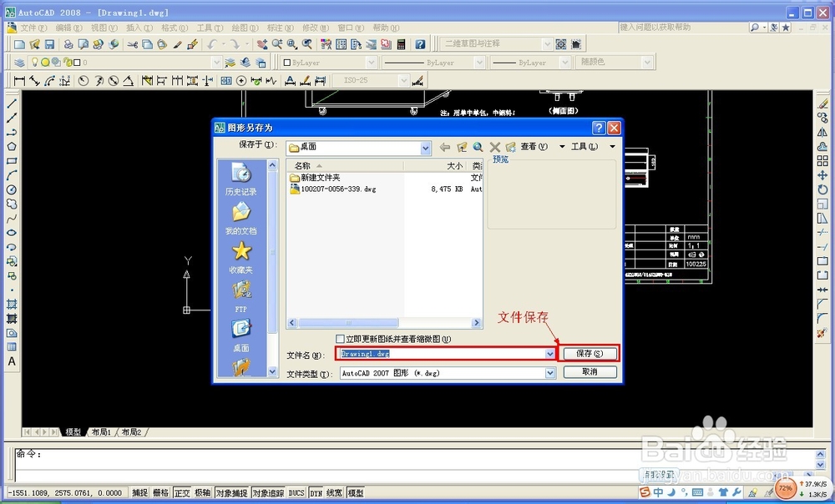Select the Move tool in the Modify toolbar

pyautogui.click(x=822, y=175)
